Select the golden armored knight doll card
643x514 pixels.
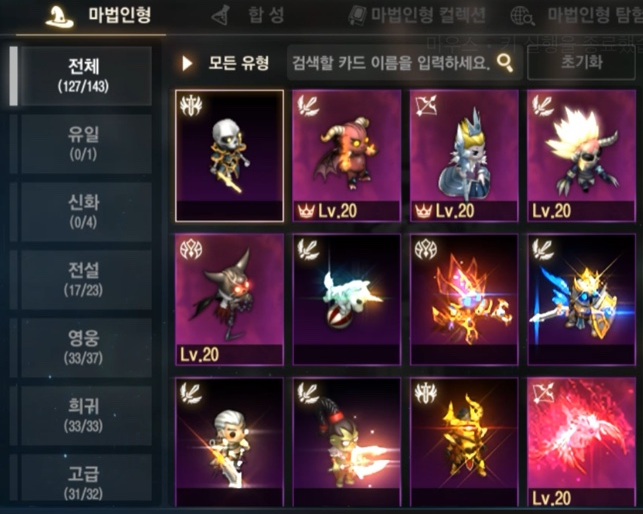click(x=464, y=442)
